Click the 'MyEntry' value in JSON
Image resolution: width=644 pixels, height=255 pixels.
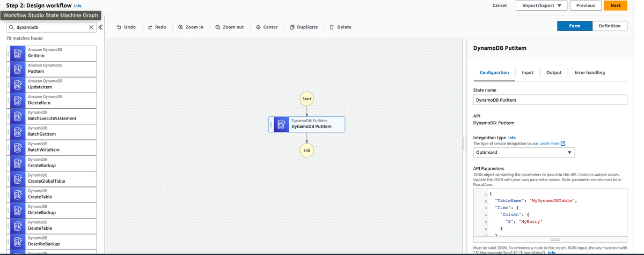tap(530, 221)
